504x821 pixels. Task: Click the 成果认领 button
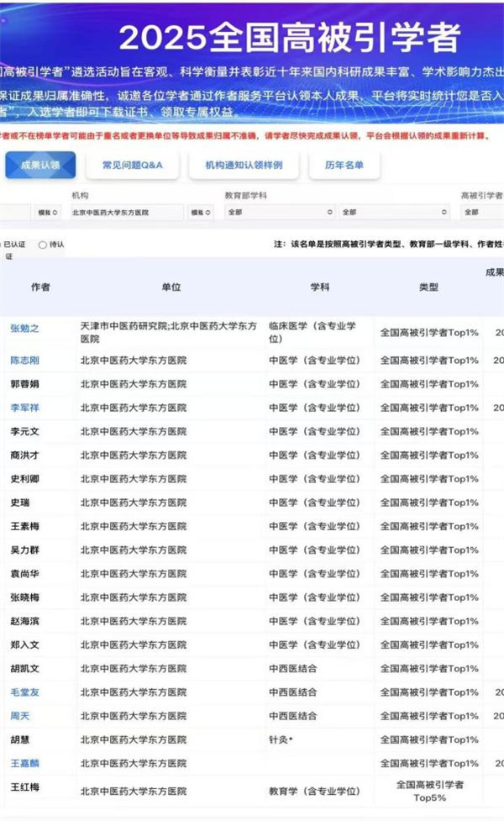[40, 165]
